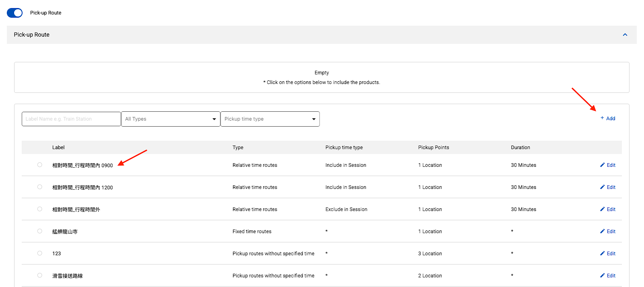
Task: Turn off the Pick-up Route toggle switch
Action: point(15,13)
